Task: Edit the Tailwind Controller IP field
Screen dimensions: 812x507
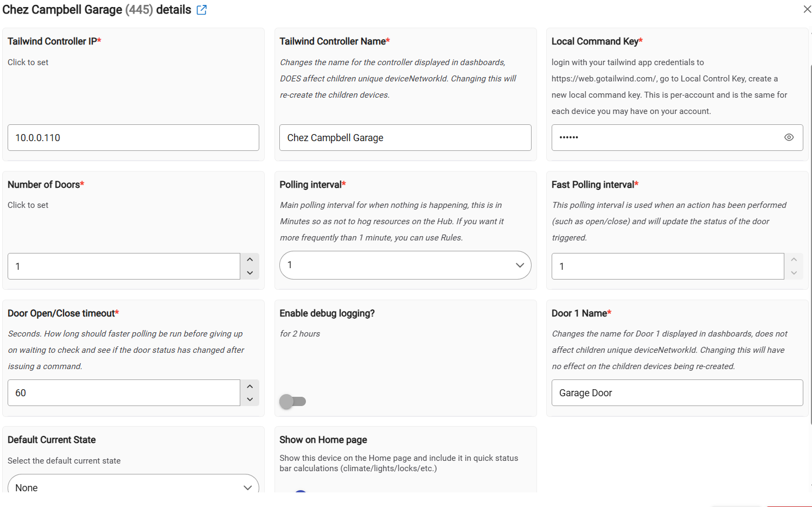Action: tap(133, 138)
